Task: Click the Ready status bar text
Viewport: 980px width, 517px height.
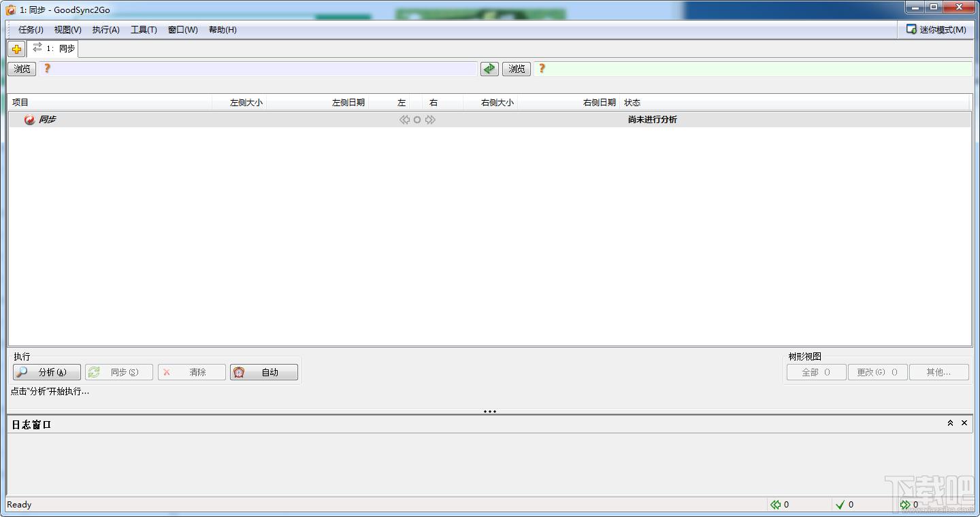Action: tap(19, 505)
